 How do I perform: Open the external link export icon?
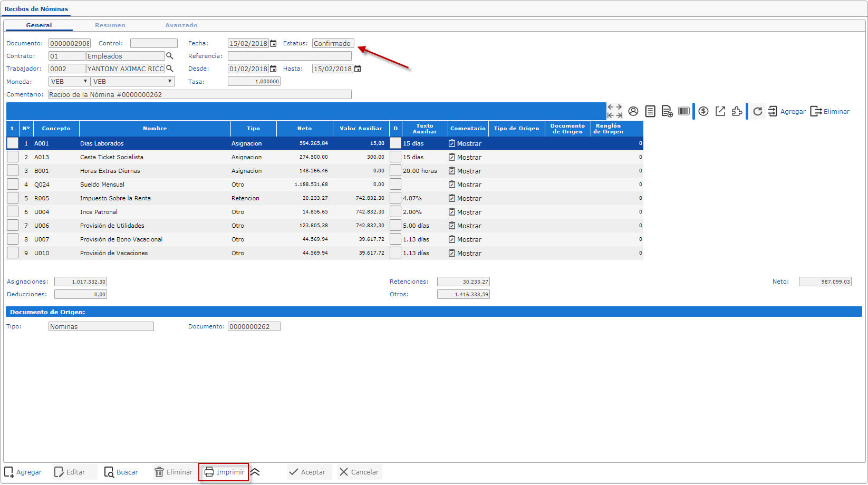720,111
